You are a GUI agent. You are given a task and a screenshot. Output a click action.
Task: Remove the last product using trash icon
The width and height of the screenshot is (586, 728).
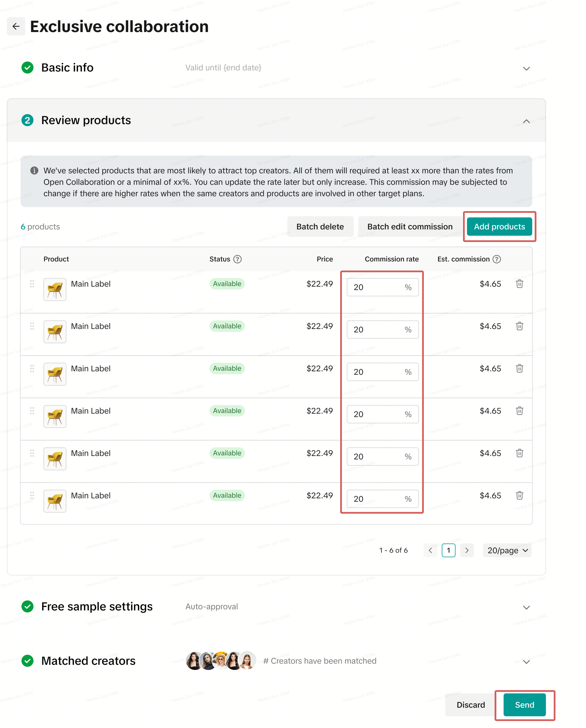click(519, 495)
